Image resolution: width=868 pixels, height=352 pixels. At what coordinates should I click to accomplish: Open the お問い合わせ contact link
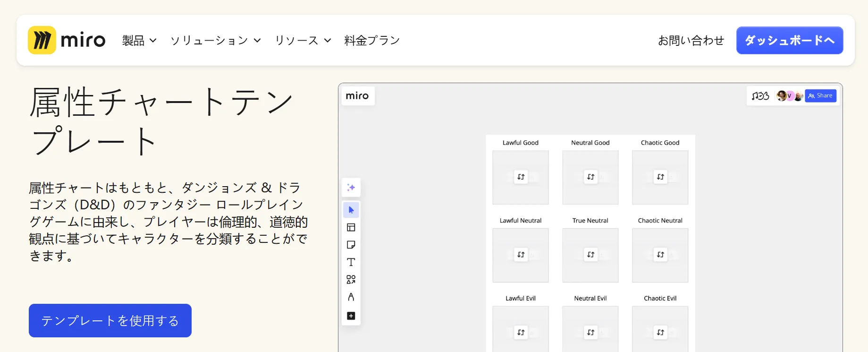pos(691,41)
